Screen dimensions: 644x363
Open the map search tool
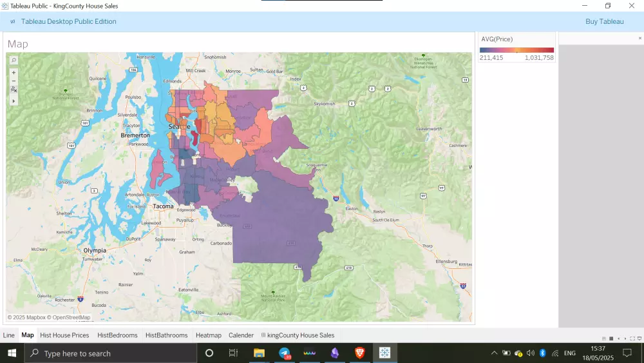pyautogui.click(x=14, y=60)
